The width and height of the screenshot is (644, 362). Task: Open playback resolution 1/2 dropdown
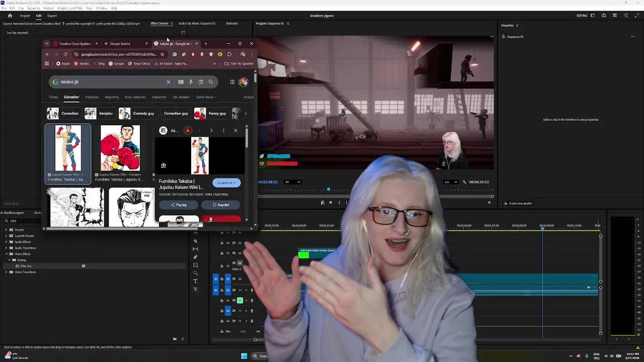coord(451,182)
